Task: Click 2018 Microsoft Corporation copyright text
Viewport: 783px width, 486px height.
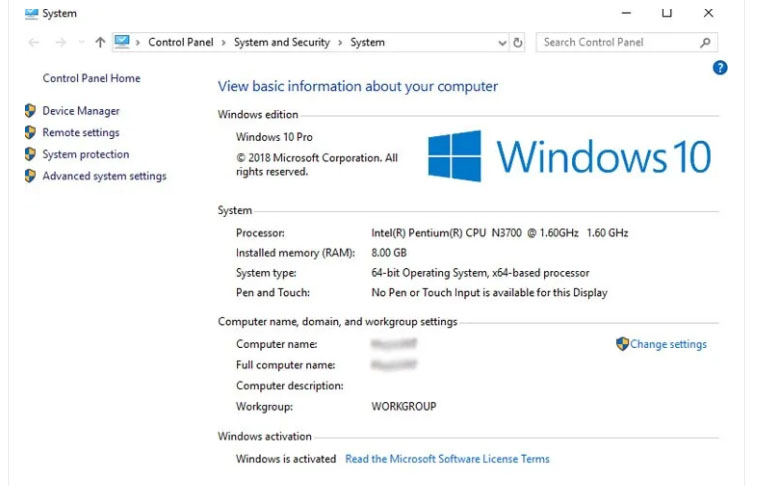Action: point(317,165)
